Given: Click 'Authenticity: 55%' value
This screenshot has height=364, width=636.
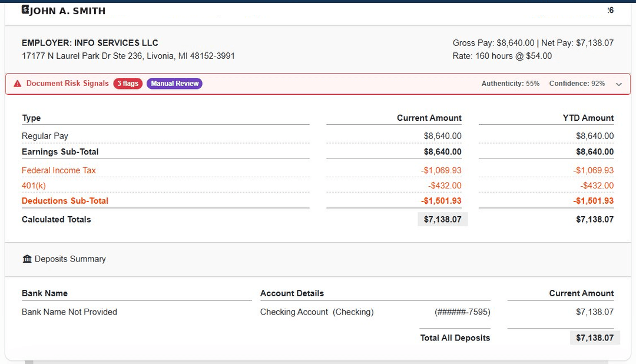Looking at the screenshot, I should [x=510, y=84].
